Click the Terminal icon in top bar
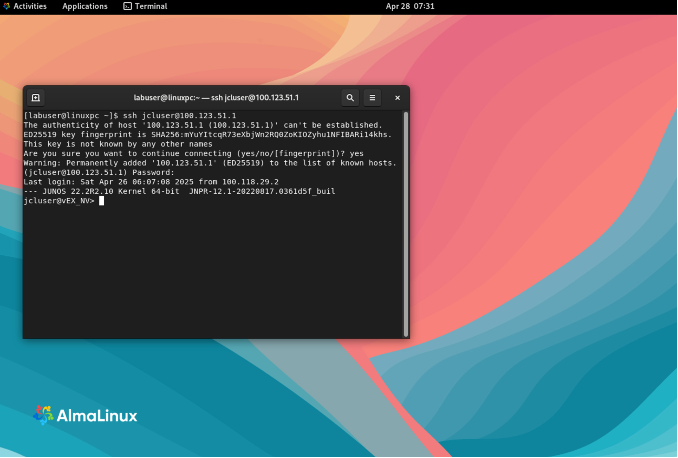Screen dimensions: 678x458 [128, 6]
